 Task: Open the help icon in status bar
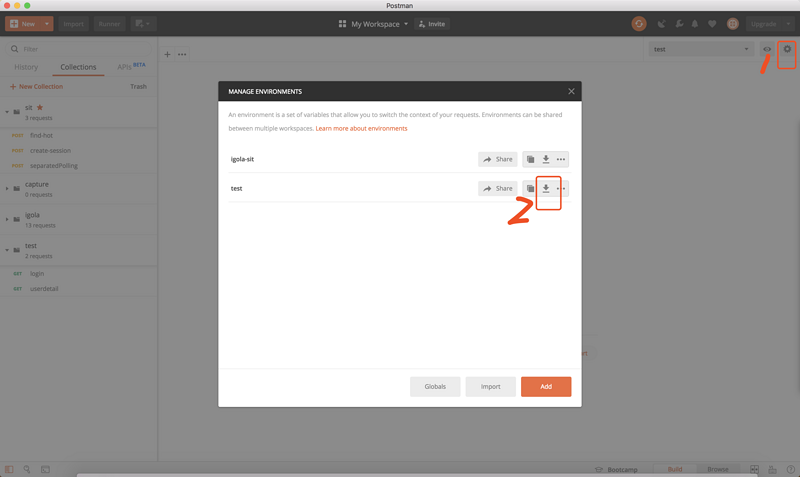tap(790, 469)
